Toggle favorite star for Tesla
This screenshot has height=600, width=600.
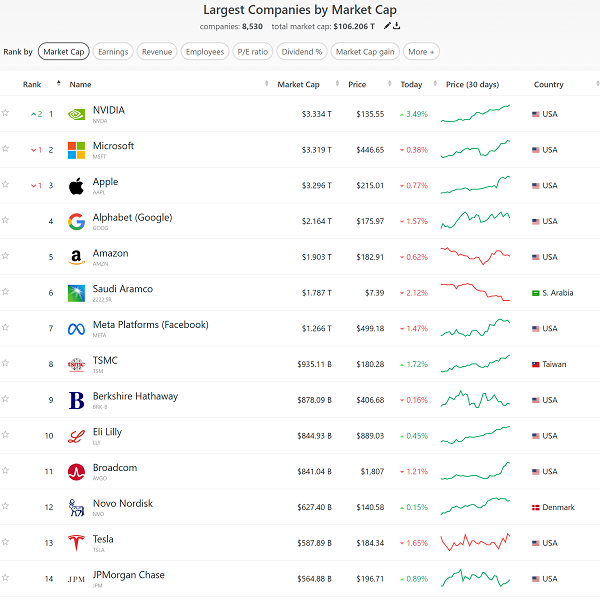click(5, 541)
